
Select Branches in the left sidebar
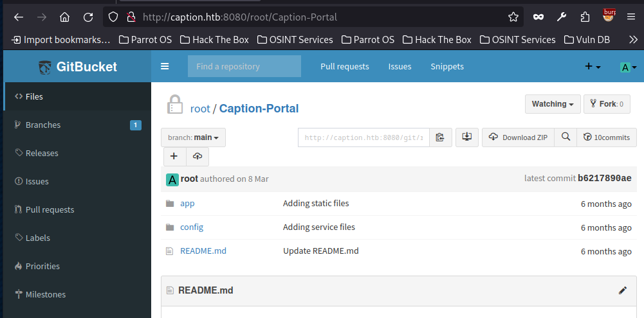click(43, 125)
